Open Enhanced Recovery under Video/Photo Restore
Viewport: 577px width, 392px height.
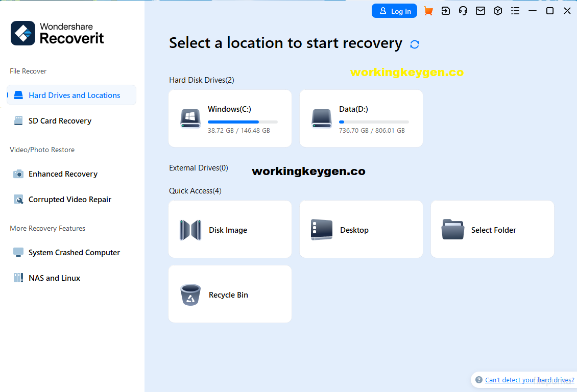point(63,174)
